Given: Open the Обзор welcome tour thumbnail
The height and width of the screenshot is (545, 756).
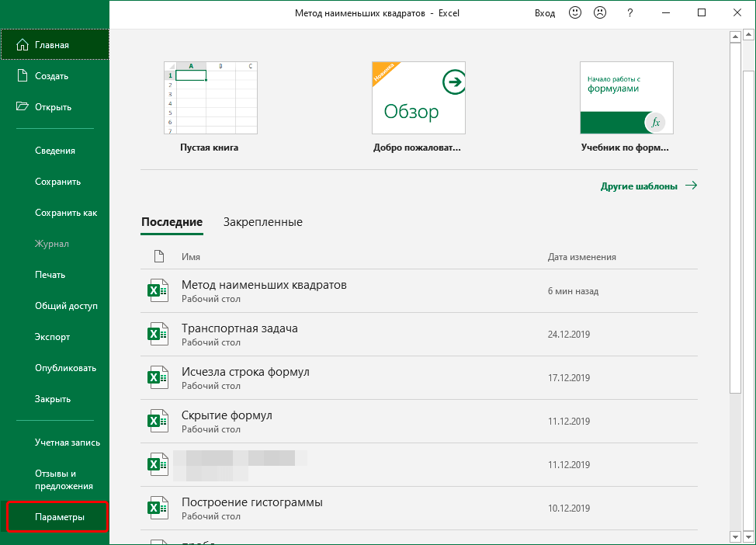Looking at the screenshot, I should click(418, 99).
